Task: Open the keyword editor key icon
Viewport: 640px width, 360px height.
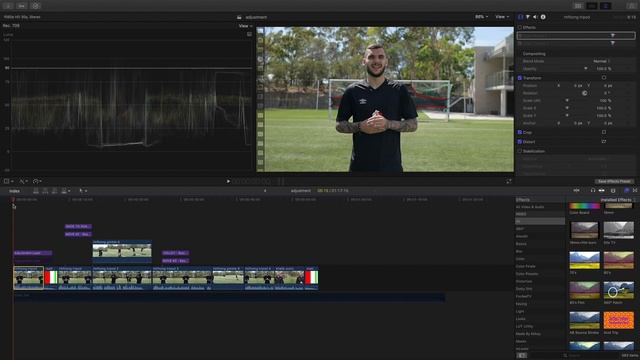Action: (x=22, y=6)
